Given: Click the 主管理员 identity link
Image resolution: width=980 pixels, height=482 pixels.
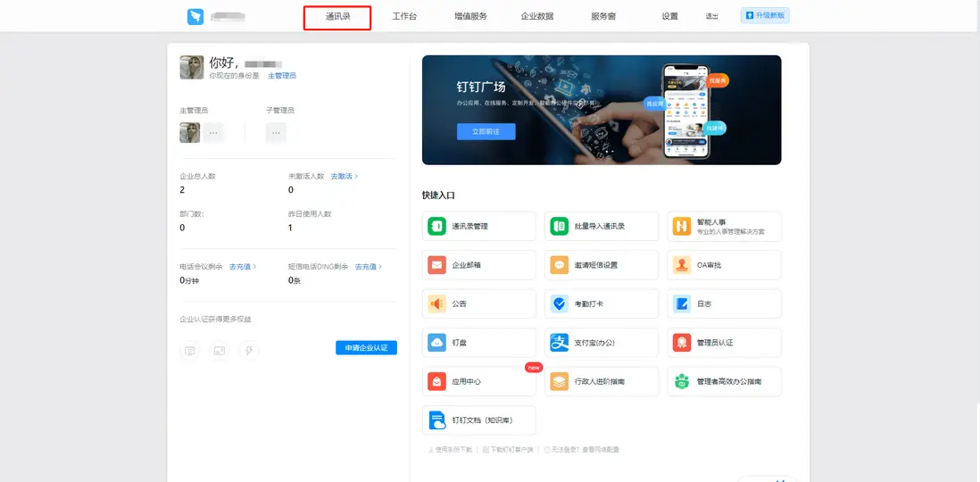Looking at the screenshot, I should pos(282,76).
